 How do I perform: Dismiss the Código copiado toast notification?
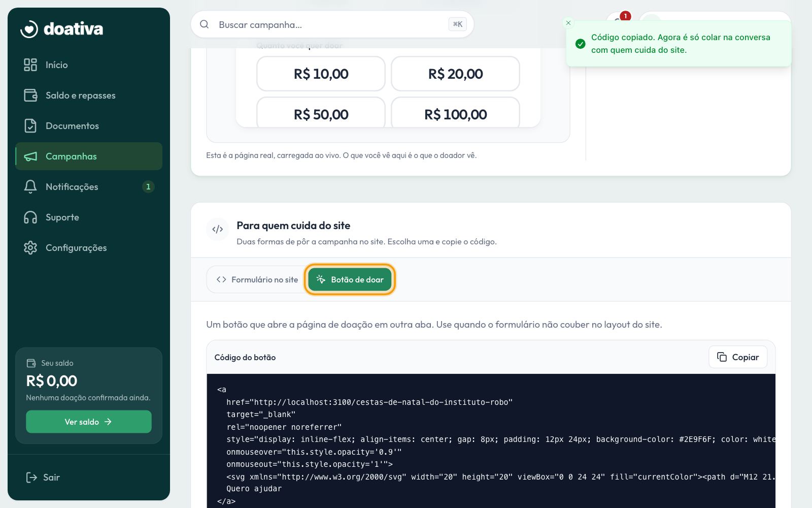568,23
